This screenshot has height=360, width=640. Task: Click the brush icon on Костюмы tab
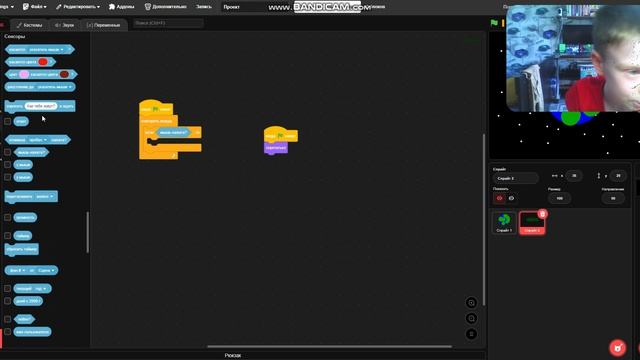pos(19,25)
